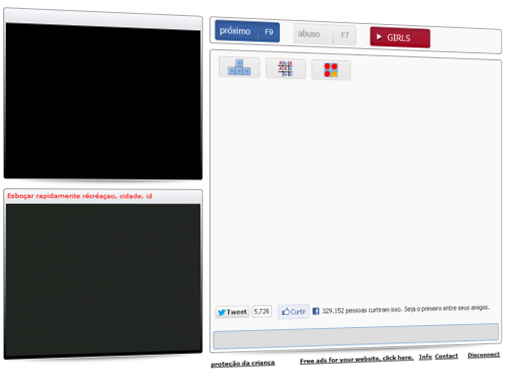Open the four-in-a-row colored dots game
The width and height of the screenshot is (507, 375).
pyautogui.click(x=331, y=70)
